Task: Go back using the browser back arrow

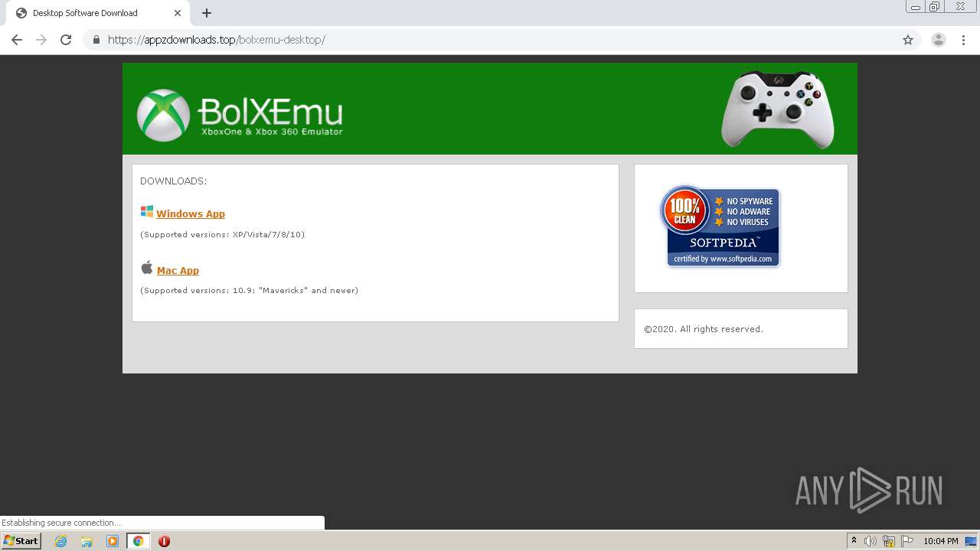Action: click(x=17, y=40)
